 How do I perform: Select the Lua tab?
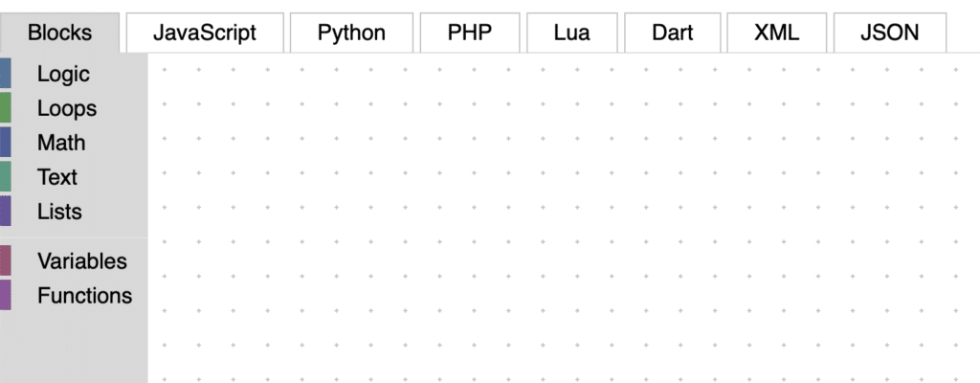[571, 33]
